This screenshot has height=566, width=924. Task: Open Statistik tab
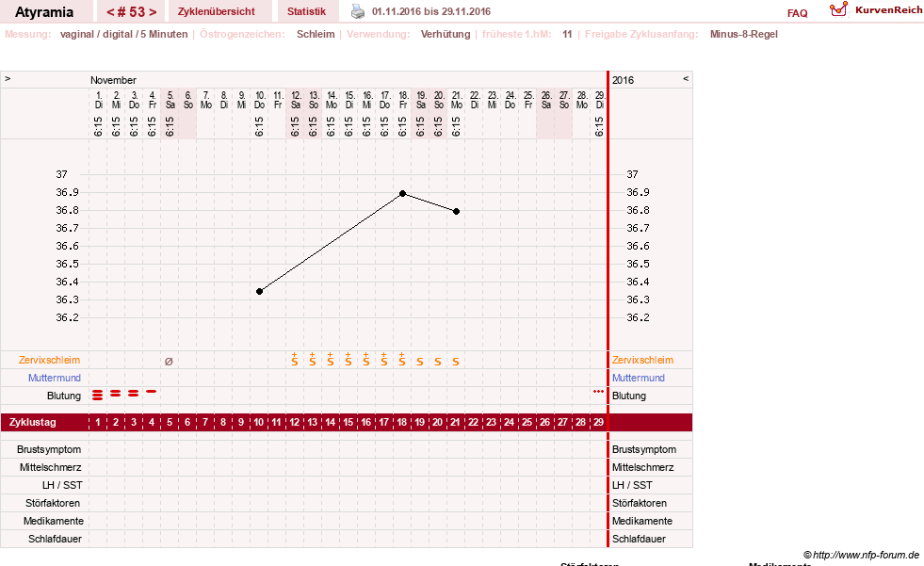(x=306, y=11)
